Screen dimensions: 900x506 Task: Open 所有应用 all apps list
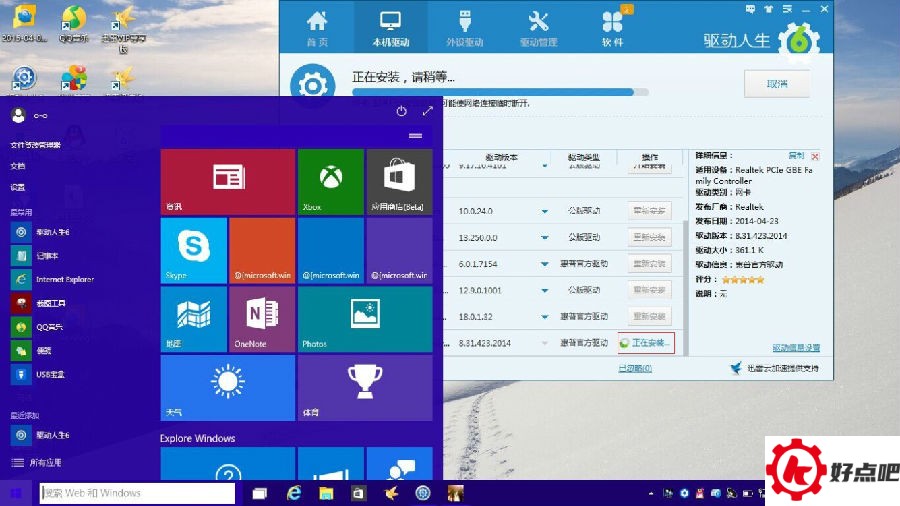coord(37,462)
